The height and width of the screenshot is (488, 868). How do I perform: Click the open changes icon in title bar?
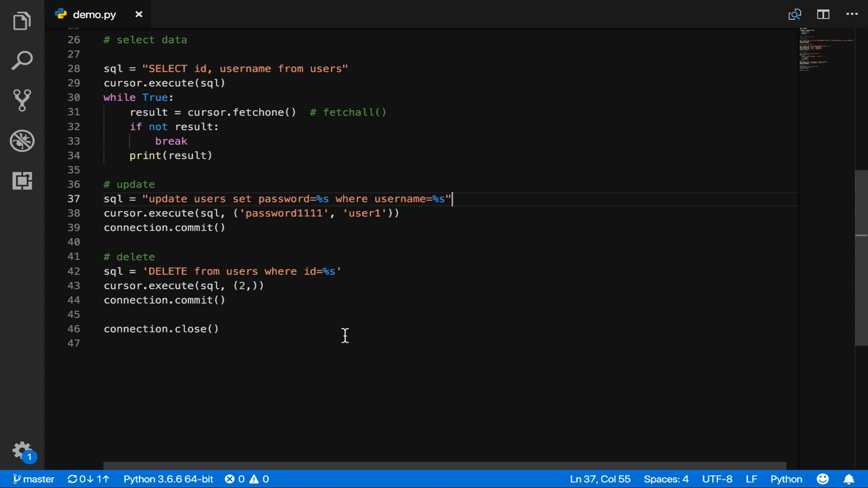[x=794, y=14]
